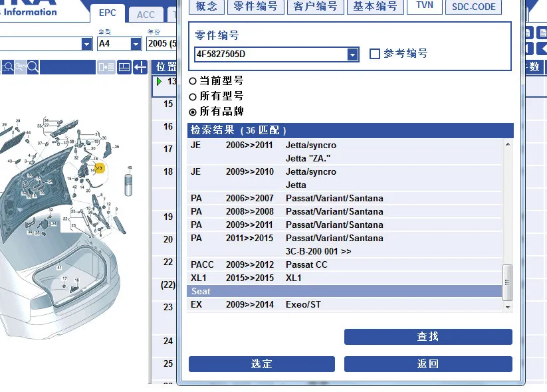Open the 零件编号 part number dropdown arrow

click(353, 54)
